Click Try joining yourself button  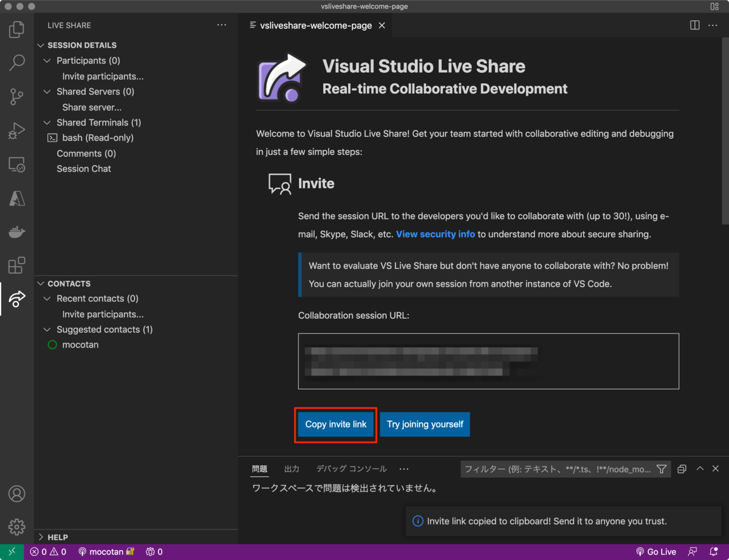click(425, 425)
